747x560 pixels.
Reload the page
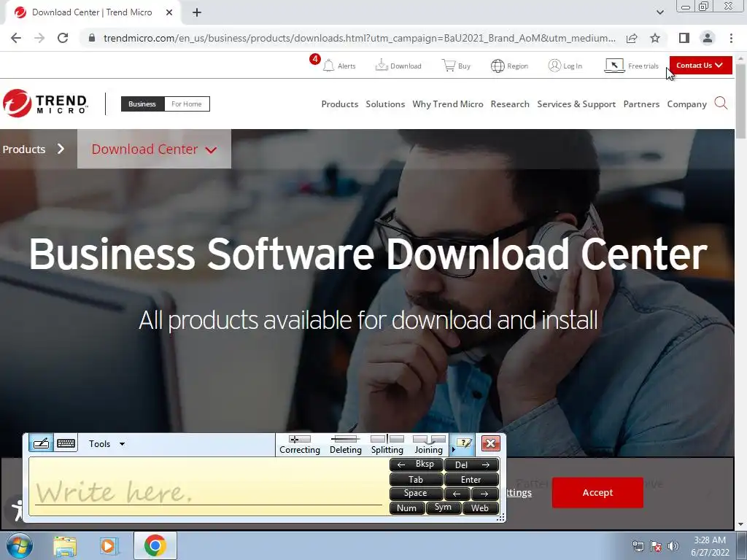(x=63, y=38)
